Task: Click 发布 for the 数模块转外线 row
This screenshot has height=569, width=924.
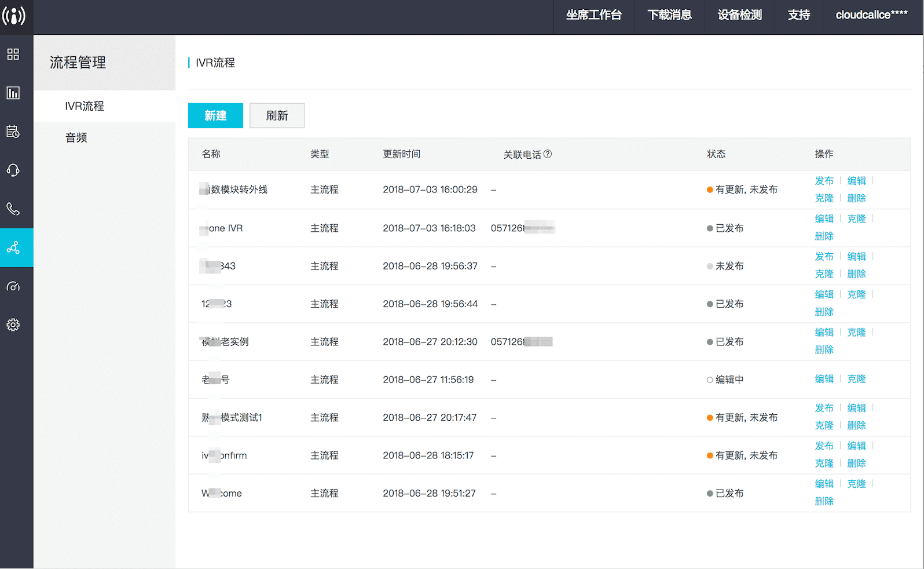Action: point(824,181)
